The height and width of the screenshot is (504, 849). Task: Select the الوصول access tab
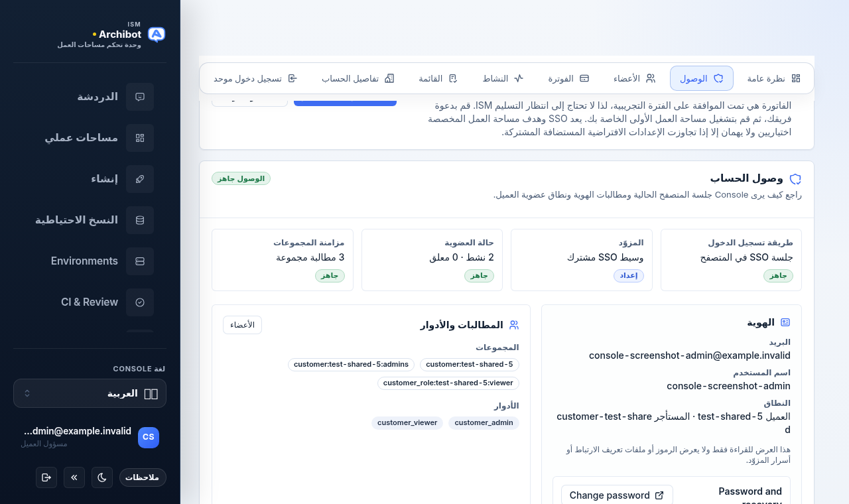point(702,78)
